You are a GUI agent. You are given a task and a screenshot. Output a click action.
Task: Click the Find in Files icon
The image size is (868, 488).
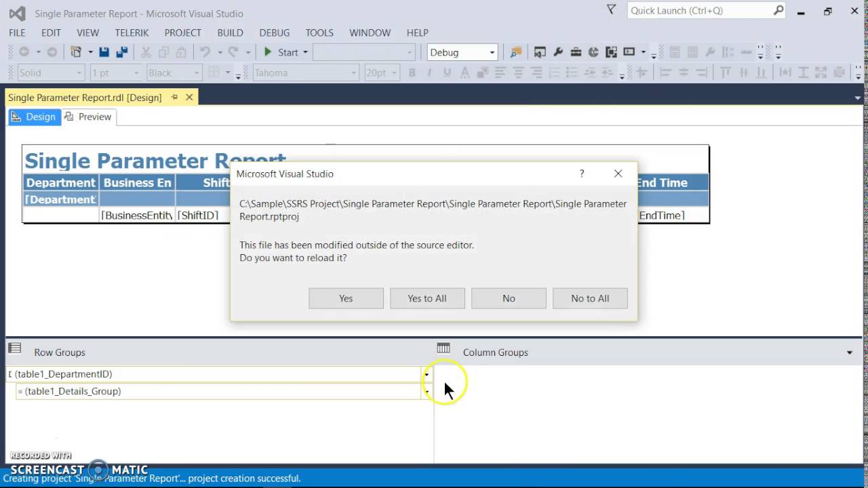(515, 52)
